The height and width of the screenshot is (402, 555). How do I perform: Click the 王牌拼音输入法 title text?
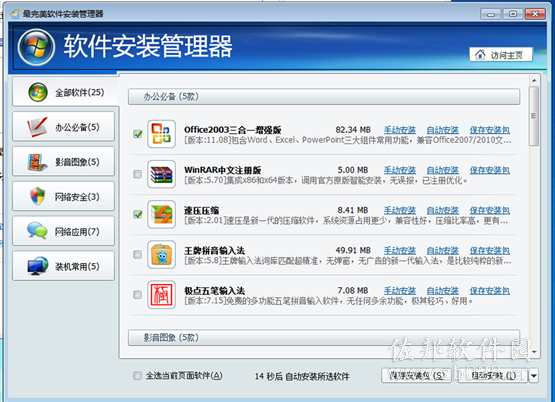214,251
